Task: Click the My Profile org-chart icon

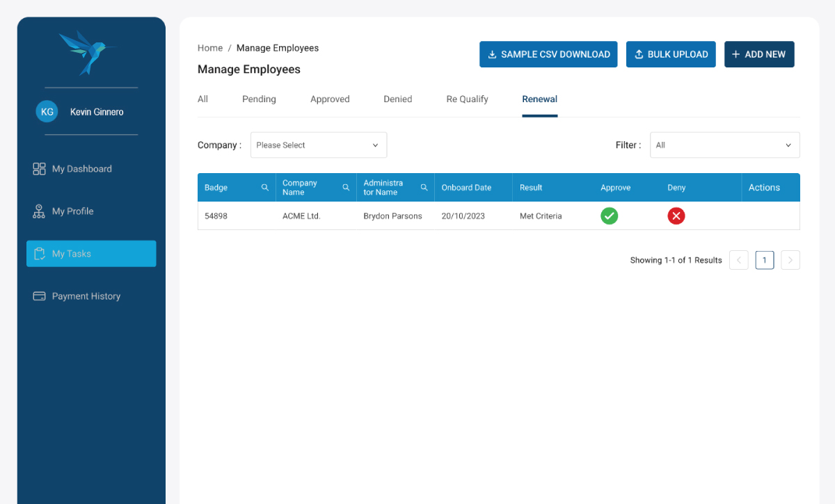Action: 39,211
